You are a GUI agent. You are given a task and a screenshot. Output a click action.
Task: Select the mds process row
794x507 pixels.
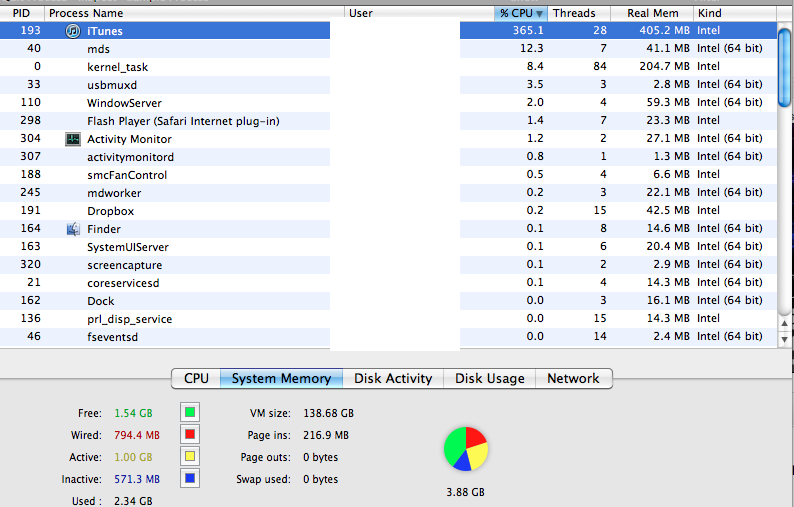[388, 49]
